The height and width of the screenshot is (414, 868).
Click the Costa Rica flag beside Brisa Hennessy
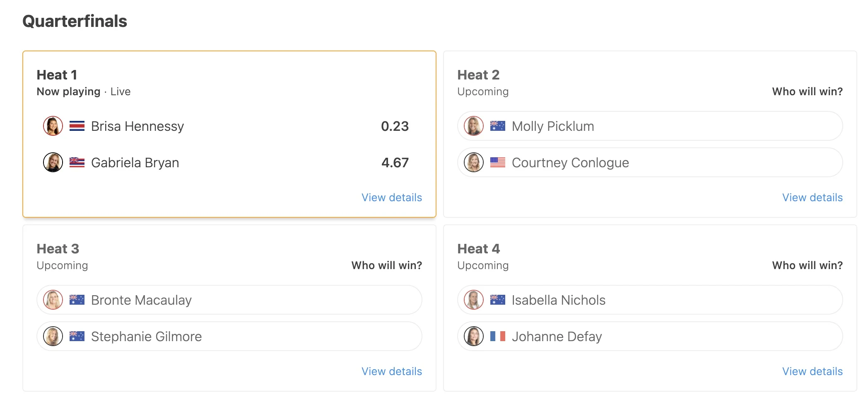tap(77, 126)
